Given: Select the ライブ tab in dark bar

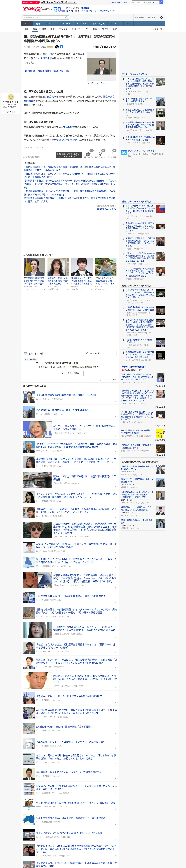Looking at the screenshot, I should (49, 24).
